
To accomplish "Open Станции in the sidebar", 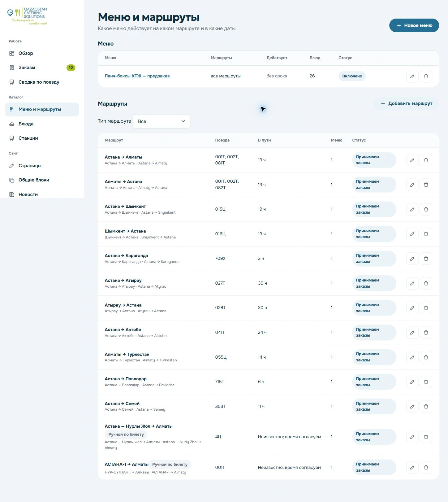I will pyautogui.click(x=42, y=138).
